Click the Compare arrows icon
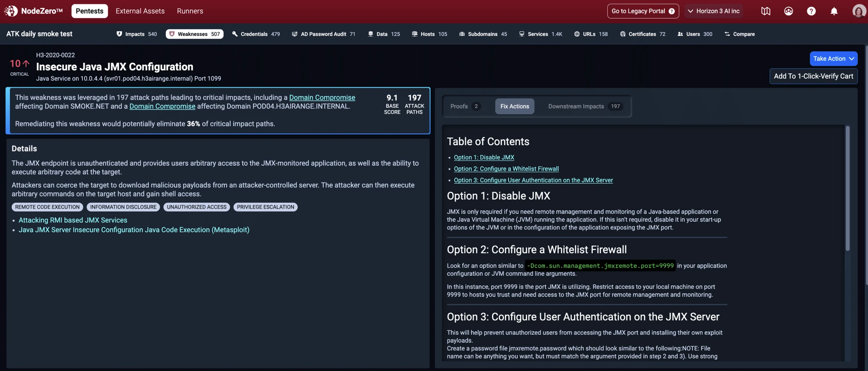The image size is (868, 371). [x=727, y=34]
